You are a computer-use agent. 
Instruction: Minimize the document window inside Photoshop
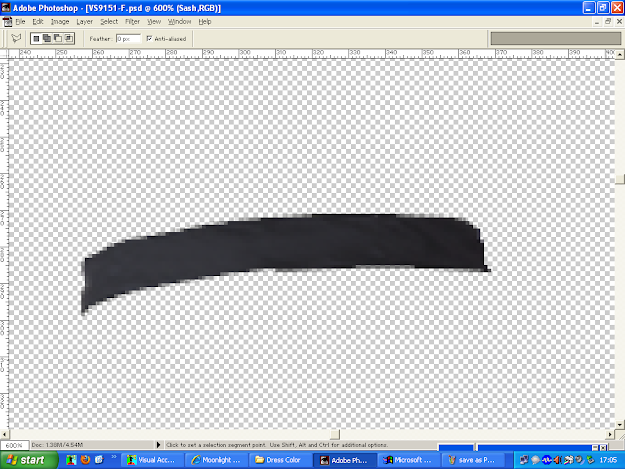coord(597,22)
